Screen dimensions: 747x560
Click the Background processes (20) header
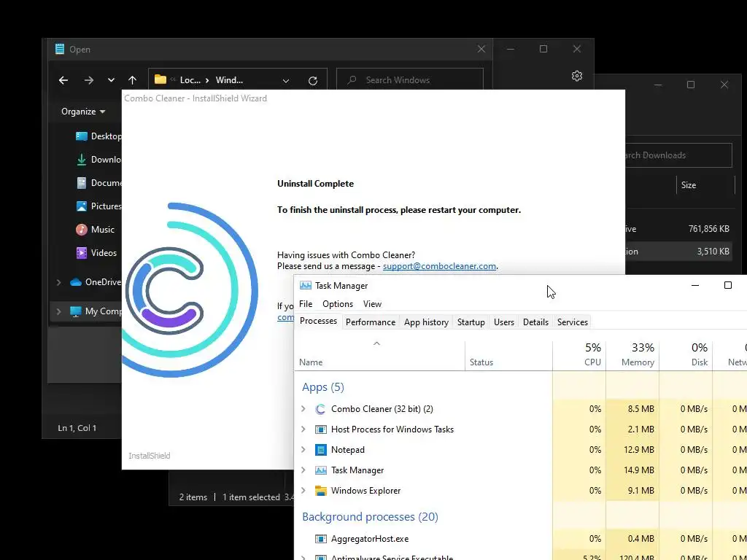click(x=370, y=517)
